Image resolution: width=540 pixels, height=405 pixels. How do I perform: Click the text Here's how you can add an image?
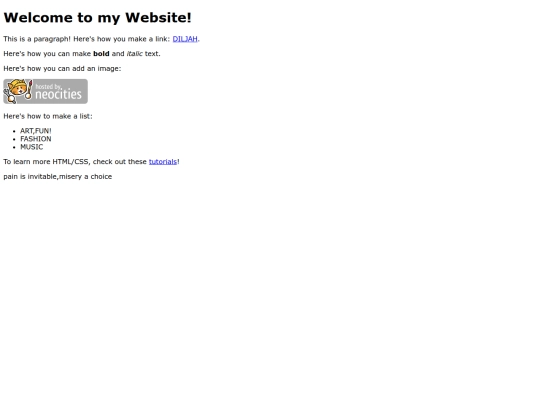click(62, 69)
